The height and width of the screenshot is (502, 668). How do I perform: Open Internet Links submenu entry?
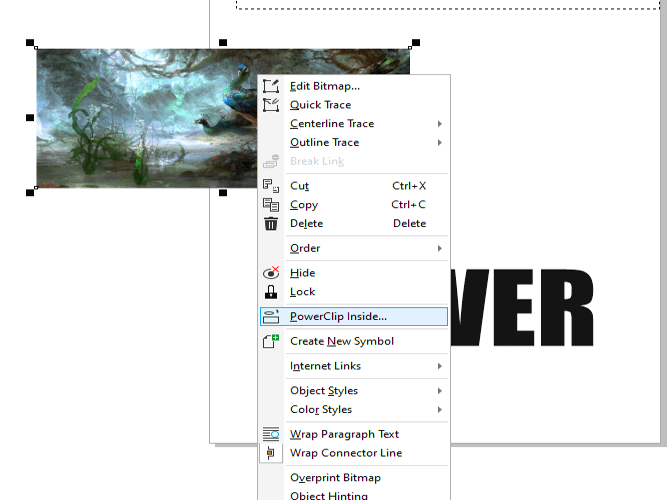[354, 366]
